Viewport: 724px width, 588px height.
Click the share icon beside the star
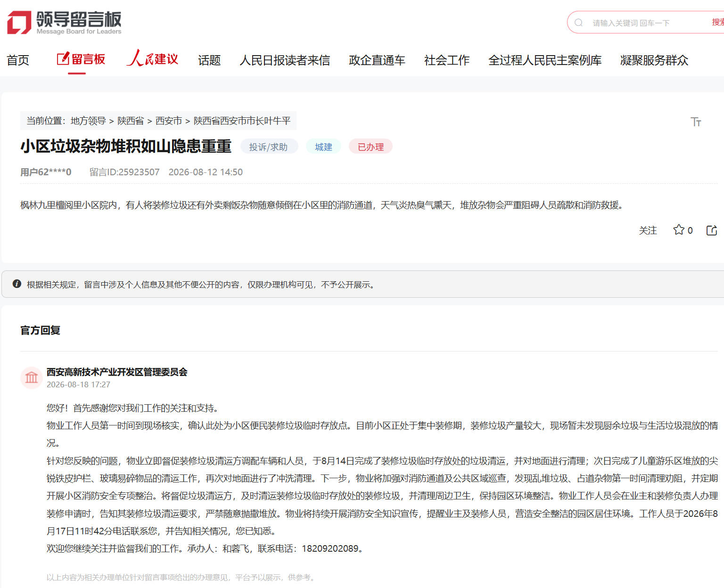point(712,230)
